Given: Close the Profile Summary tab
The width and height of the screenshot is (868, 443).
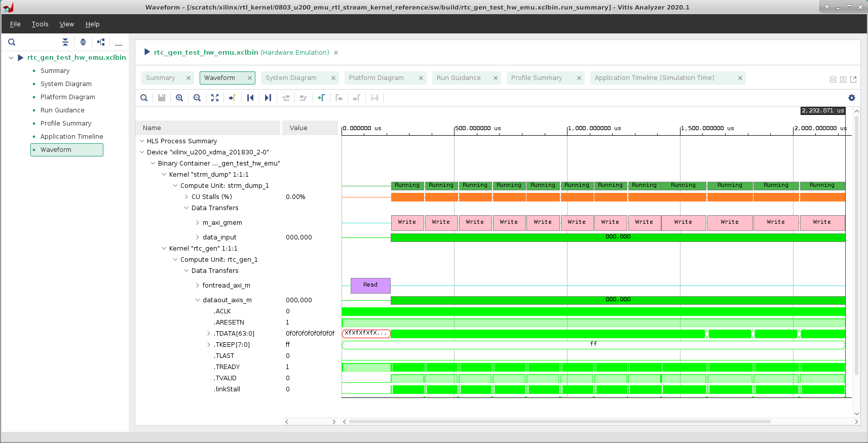Looking at the screenshot, I should 579,78.
